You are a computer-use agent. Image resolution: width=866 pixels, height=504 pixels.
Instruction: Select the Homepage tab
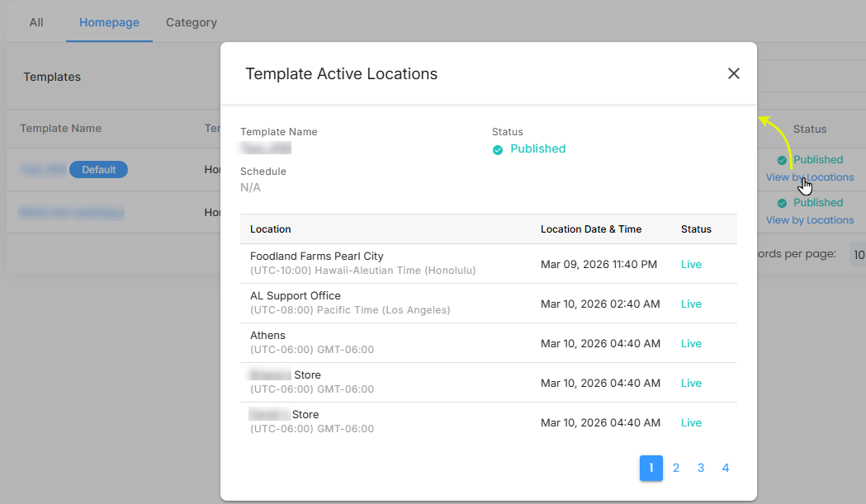[x=109, y=22]
